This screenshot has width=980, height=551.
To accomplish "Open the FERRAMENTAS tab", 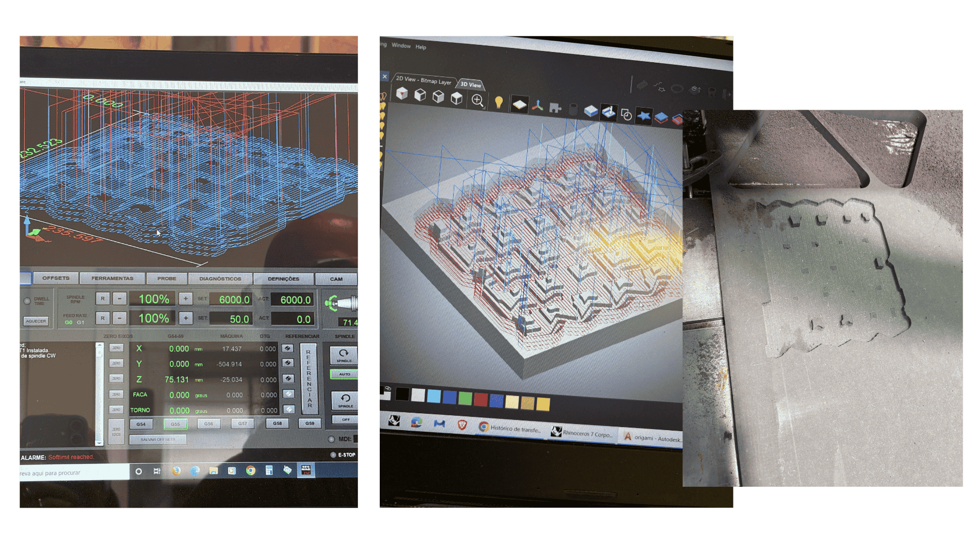I will pyautogui.click(x=112, y=279).
